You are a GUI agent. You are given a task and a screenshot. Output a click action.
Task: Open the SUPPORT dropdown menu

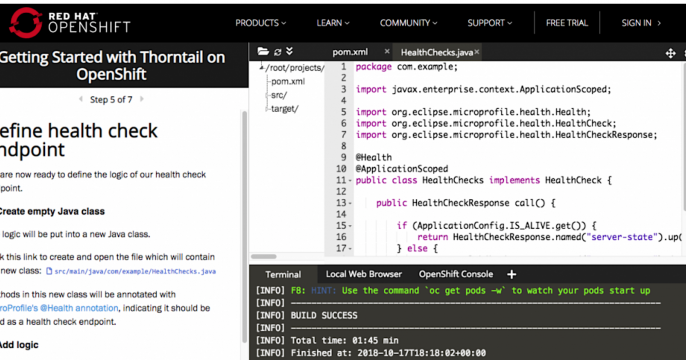coord(490,23)
